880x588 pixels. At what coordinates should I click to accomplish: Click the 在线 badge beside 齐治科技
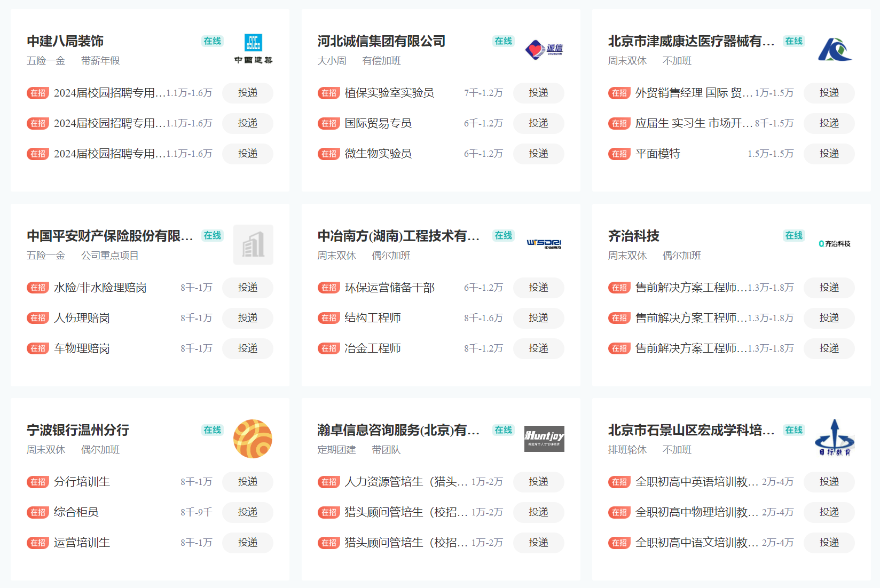(x=794, y=235)
